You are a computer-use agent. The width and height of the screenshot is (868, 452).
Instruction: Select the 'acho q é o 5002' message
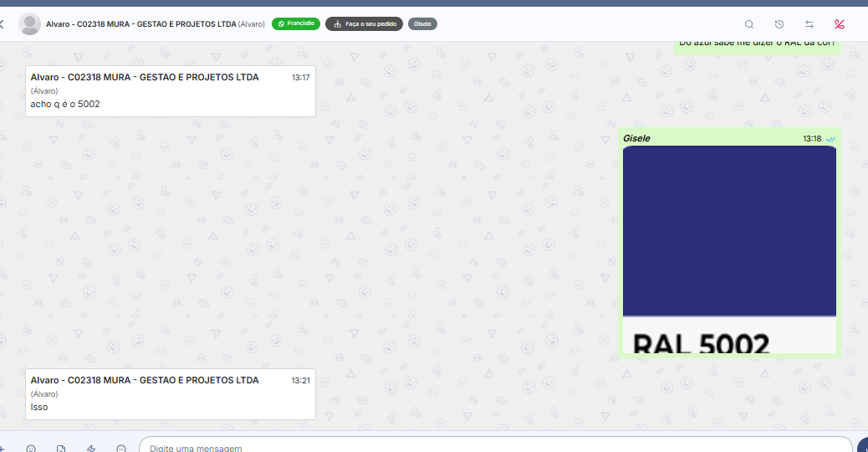point(171,91)
